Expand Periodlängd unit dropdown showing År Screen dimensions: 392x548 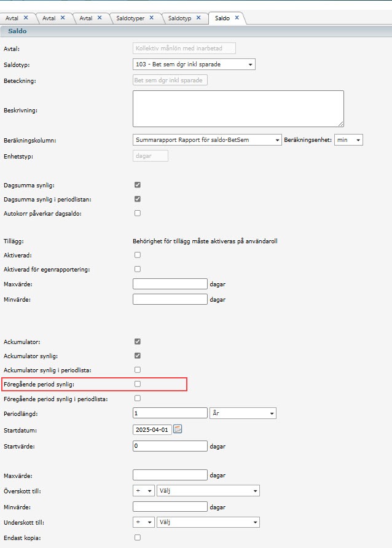pyautogui.click(x=243, y=413)
